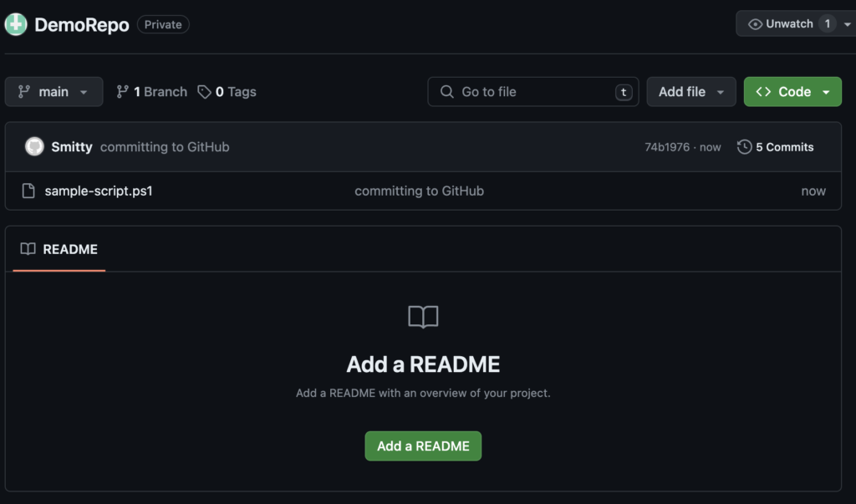Click the now timestamp beside commit hash
856x504 pixels.
[711, 147]
